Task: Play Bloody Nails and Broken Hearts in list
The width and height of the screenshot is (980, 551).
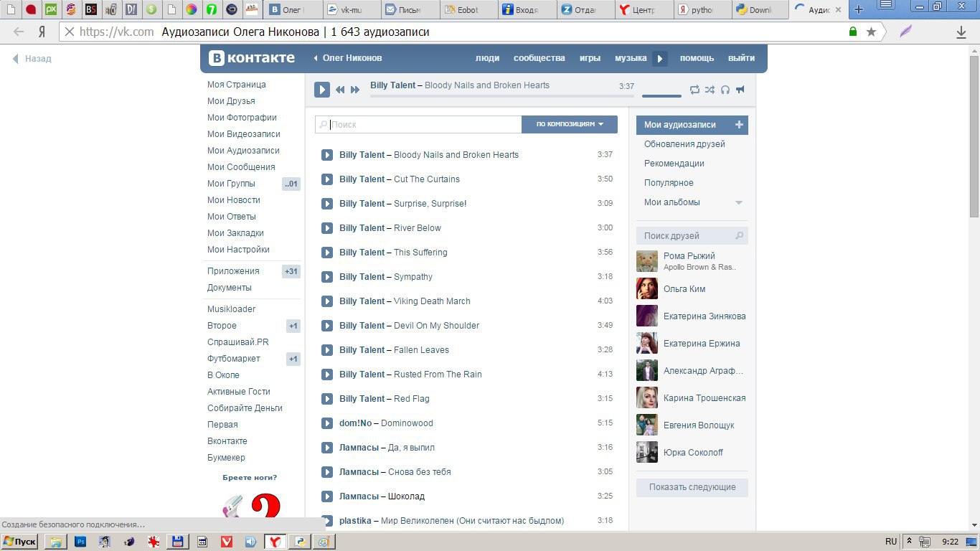Action: (x=327, y=155)
